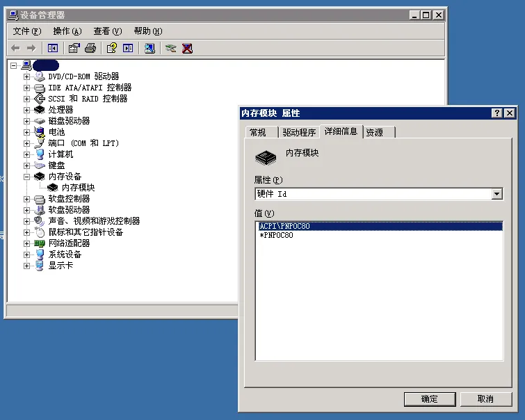The image size is (525, 420).
Task: Select the computer root node icon
Action: tap(26, 65)
